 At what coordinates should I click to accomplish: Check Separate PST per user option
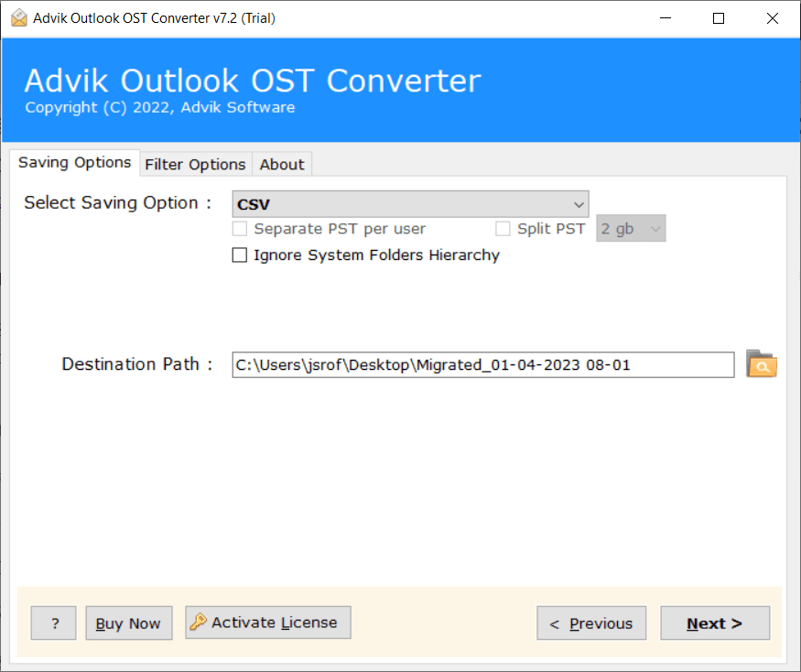240,229
